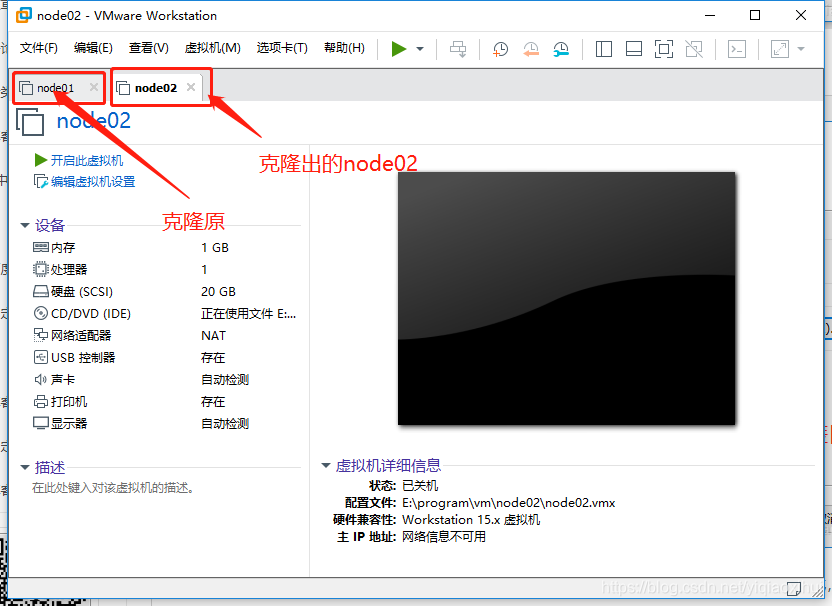Click the printer icon

tap(41, 402)
